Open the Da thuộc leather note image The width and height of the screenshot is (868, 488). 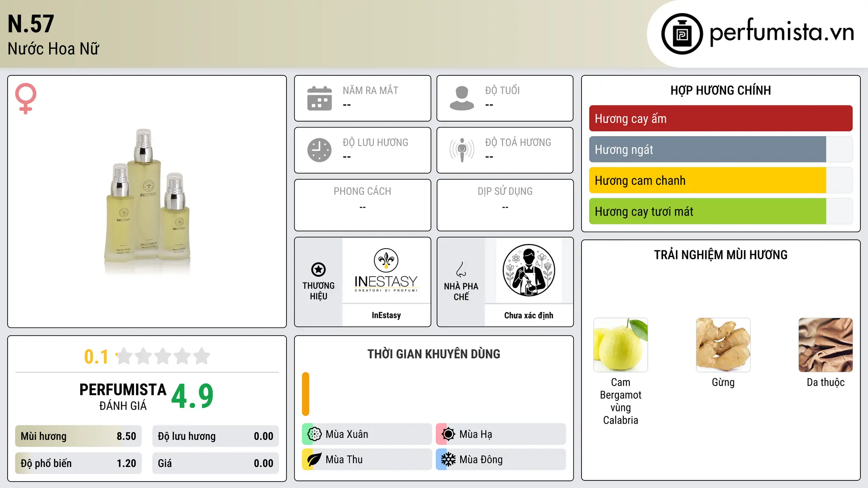tap(826, 345)
